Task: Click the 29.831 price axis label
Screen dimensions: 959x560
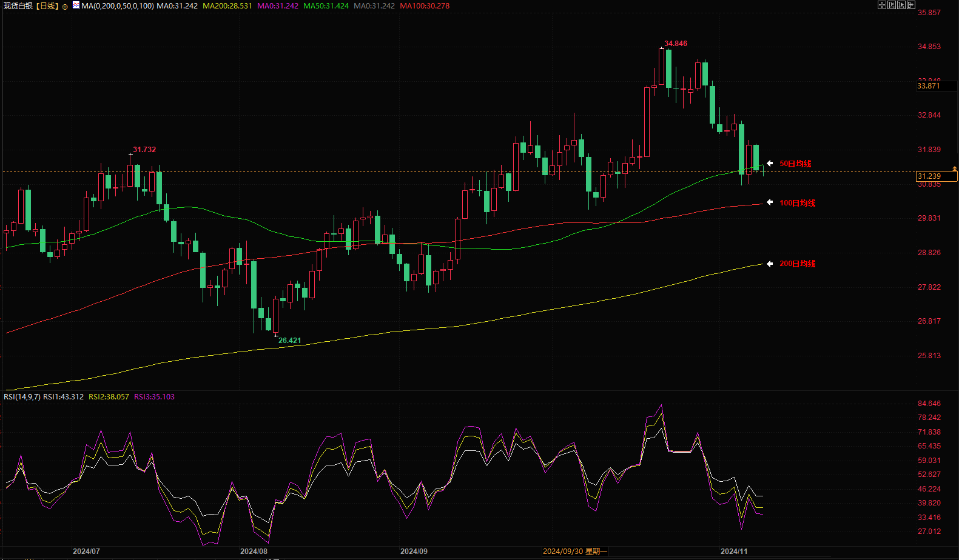Action: (x=929, y=218)
